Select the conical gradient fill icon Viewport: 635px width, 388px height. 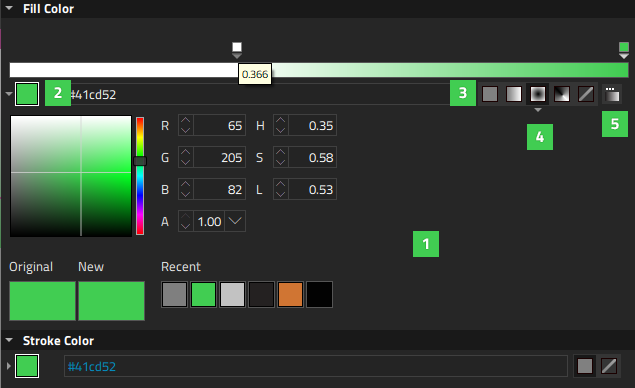pyautogui.click(x=561, y=94)
